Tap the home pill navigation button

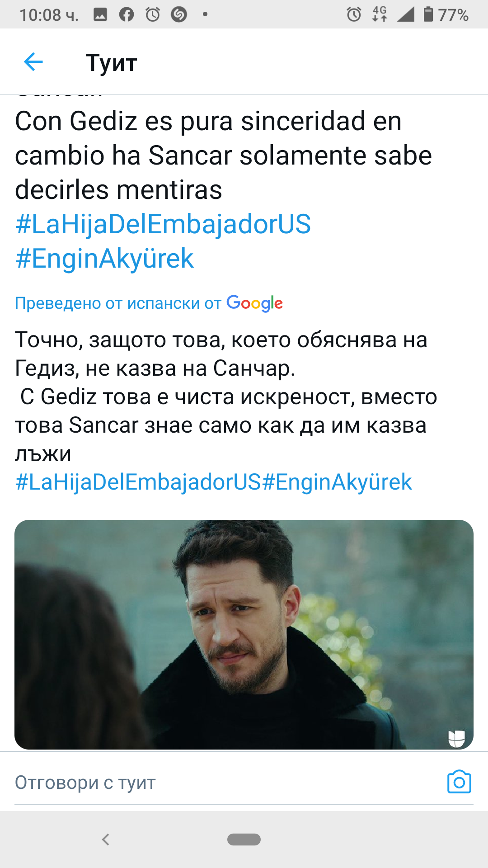244,840
